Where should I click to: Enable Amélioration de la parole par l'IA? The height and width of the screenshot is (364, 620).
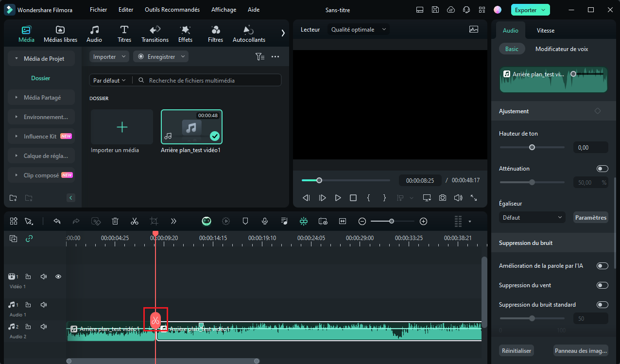point(603,266)
